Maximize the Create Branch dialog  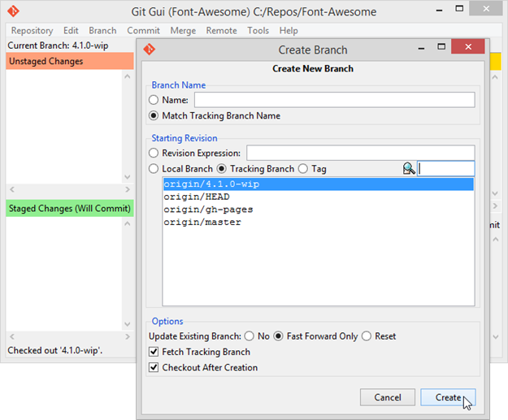[441, 46]
